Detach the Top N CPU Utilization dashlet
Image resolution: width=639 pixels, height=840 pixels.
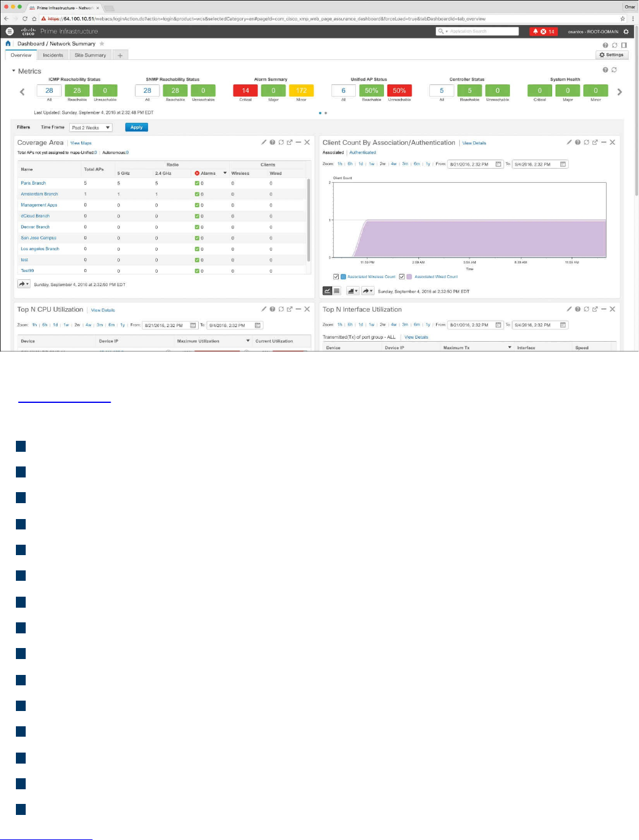290,309
